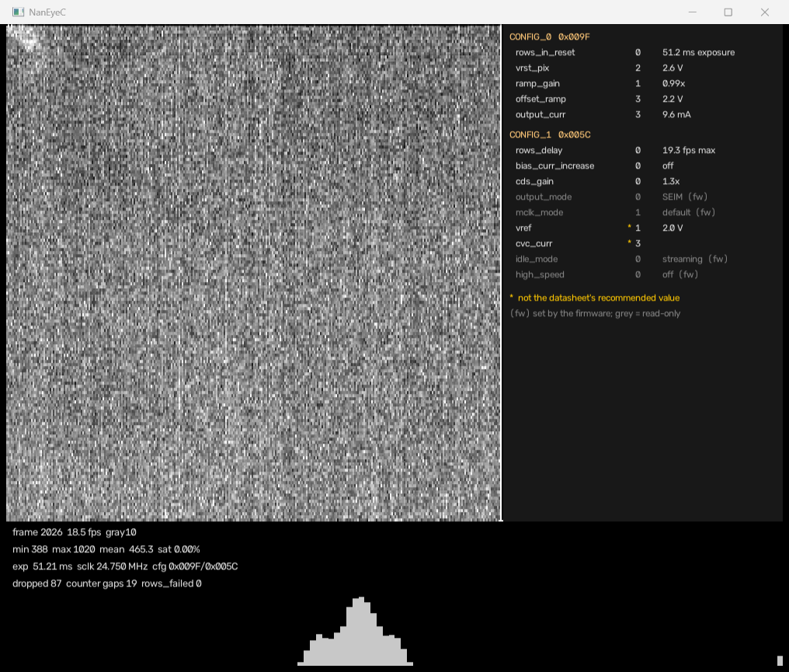Select the offset_ramp parameter label

[540, 99]
